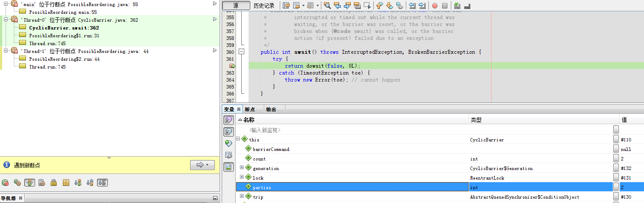Collapse the 'main' thread node
644x203 pixels.
coord(6,3)
